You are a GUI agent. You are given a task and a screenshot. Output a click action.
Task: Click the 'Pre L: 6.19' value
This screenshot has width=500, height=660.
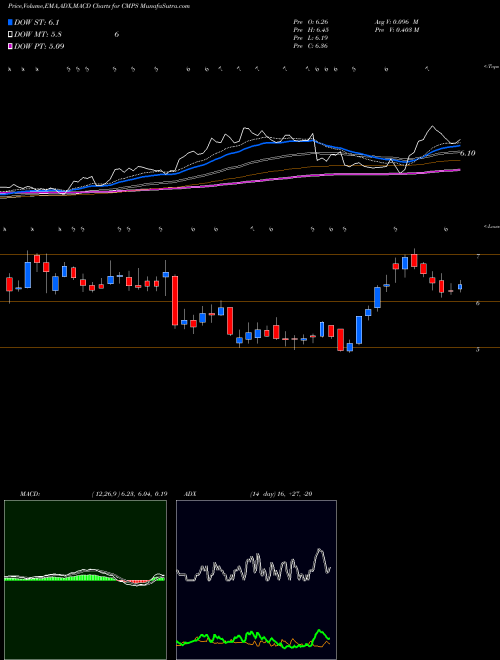[x=311, y=38]
